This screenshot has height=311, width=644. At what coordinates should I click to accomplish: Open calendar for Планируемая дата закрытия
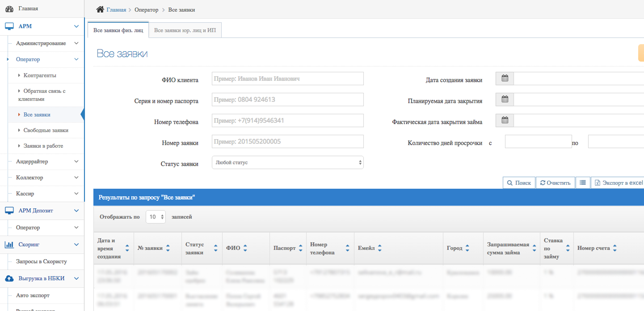point(505,100)
